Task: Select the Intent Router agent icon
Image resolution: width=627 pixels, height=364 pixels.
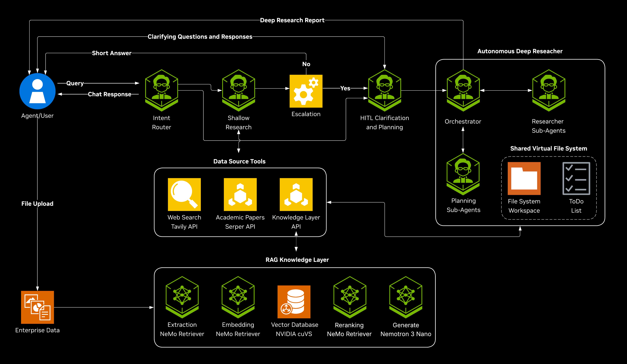Action: click(x=161, y=90)
